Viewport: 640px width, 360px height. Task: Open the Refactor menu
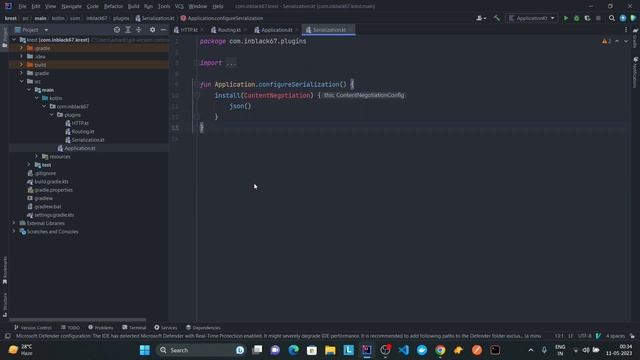click(x=113, y=6)
